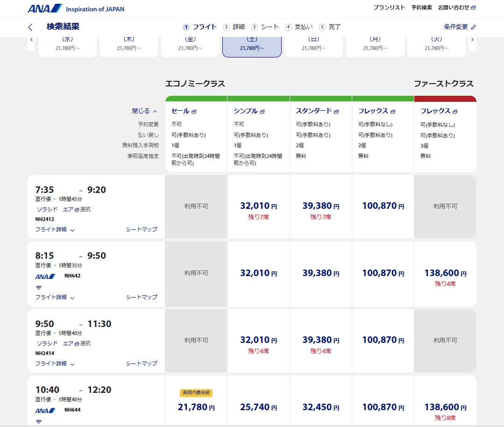Expand フライト詳細 for flight NH2414
The width and height of the screenshot is (504, 427).
click(55, 363)
